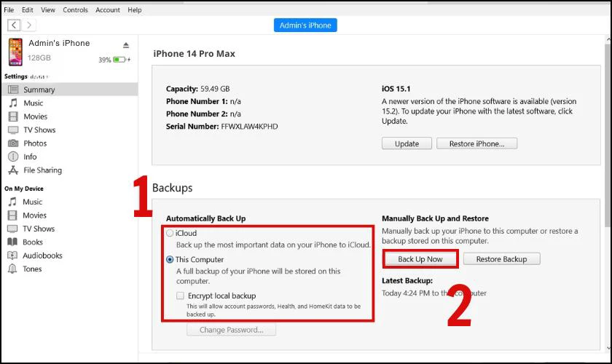Image resolution: width=612 pixels, height=364 pixels.
Task: Click Movies icon under On My Device
Action: pos(13,215)
